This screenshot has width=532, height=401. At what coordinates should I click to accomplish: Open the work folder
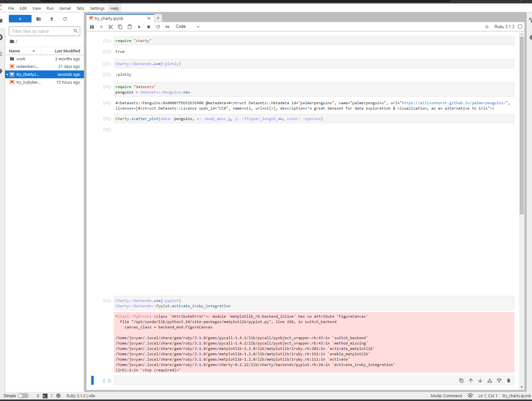[x=44, y=59]
